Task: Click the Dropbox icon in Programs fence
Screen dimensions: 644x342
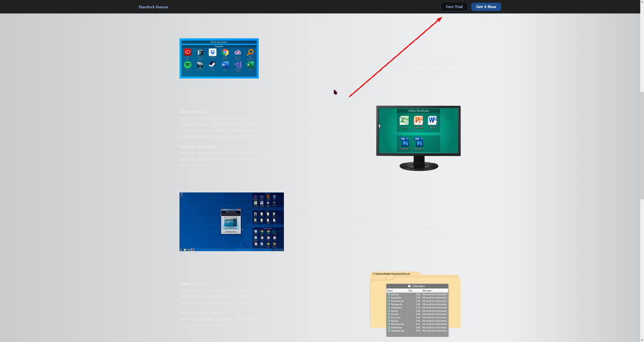Action: (x=213, y=52)
